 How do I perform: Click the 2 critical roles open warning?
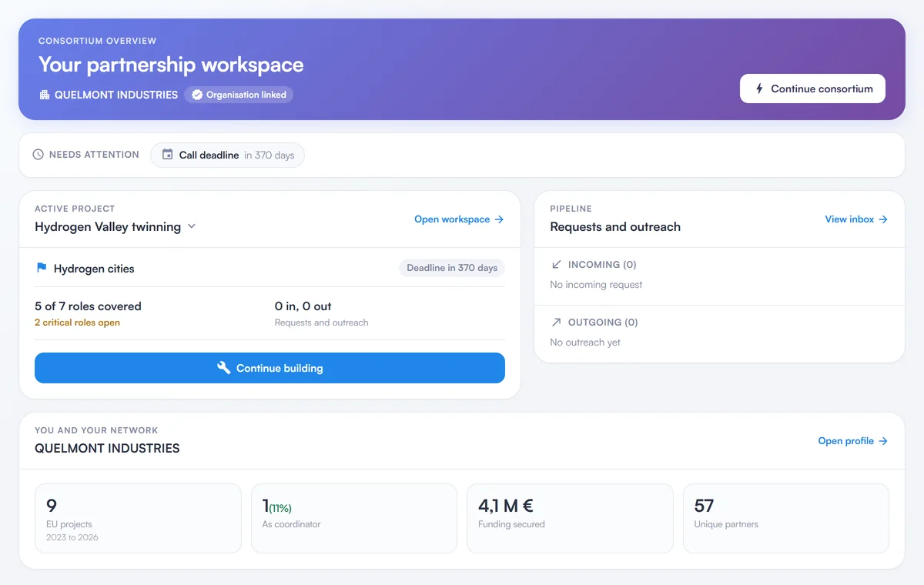pyautogui.click(x=77, y=323)
